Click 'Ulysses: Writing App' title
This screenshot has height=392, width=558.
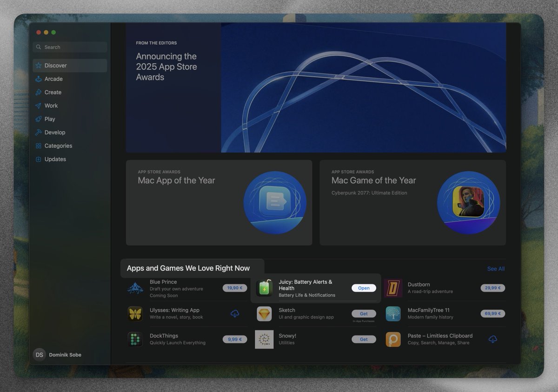pyautogui.click(x=174, y=310)
